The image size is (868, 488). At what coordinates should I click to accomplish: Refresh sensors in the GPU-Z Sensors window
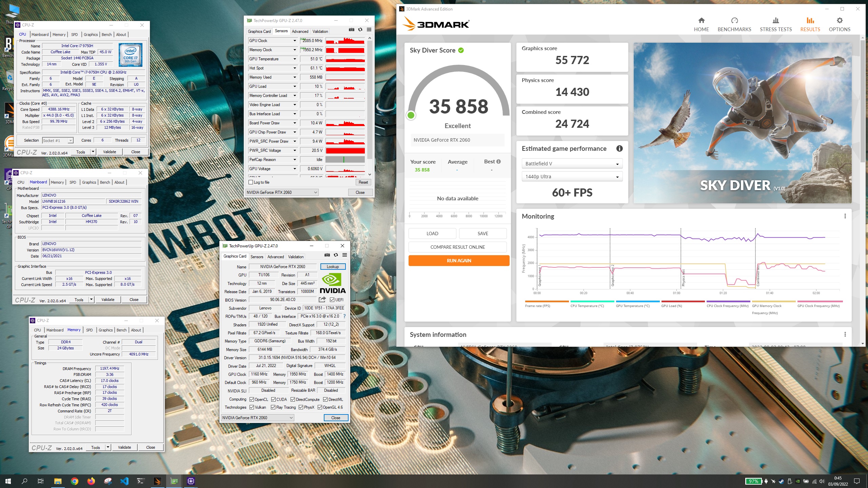coord(360,30)
